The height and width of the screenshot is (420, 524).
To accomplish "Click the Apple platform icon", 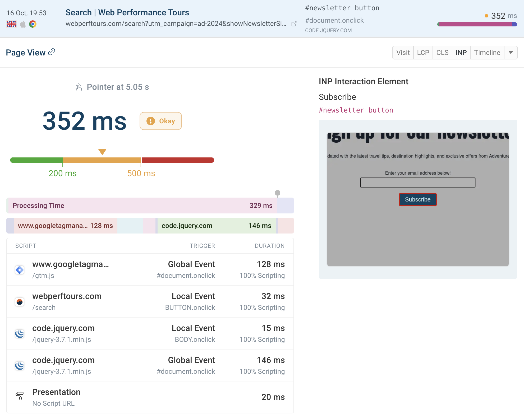I will pos(23,24).
